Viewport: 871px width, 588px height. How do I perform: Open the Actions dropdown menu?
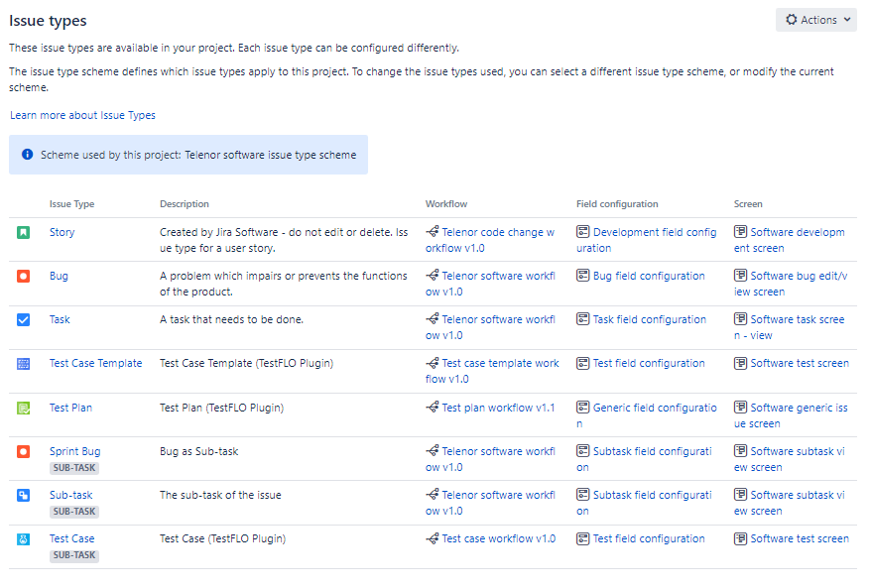tap(815, 20)
